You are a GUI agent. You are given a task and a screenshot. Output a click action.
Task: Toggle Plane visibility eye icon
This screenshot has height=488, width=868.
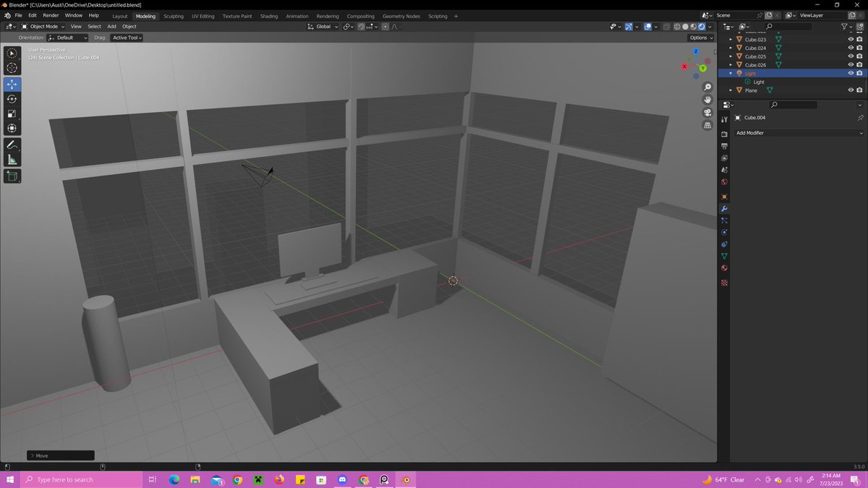(x=851, y=90)
